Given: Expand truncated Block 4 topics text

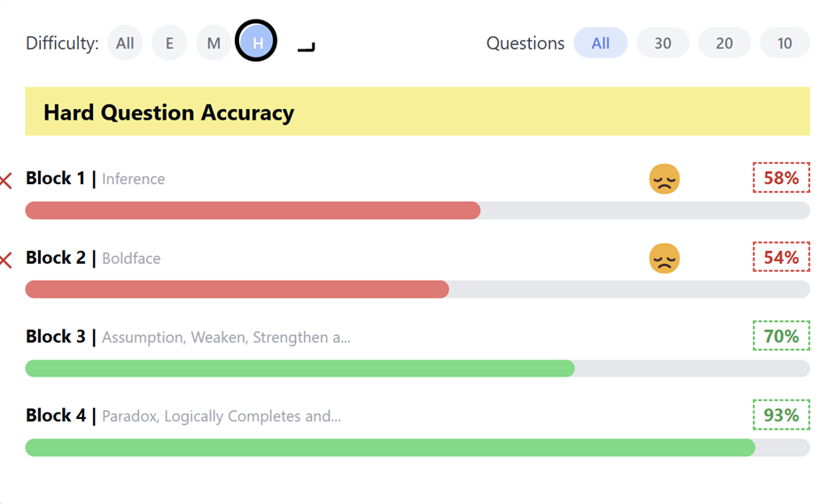Looking at the screenshot, I should coord(221,416).
